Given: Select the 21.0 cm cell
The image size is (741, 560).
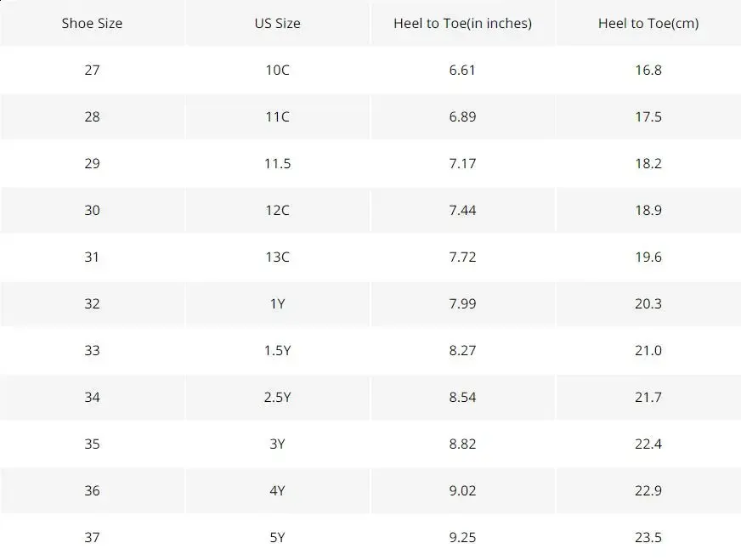Looking at the screenshot, I should 648,350.
